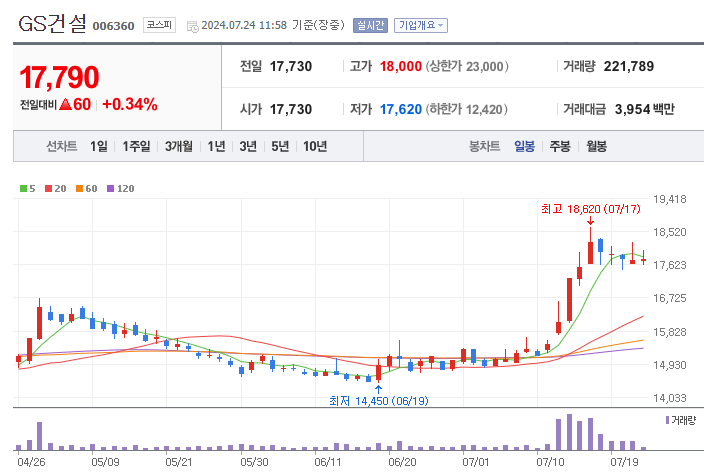Viewport: 704px width, 474px height.
Task: Click the 최고 18,620 (07/17) high marker
Action: click(x=590, y=209)
